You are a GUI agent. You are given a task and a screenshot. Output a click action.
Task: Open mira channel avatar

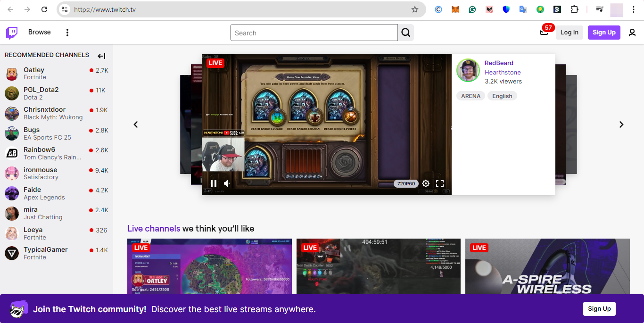click(12, 213)
